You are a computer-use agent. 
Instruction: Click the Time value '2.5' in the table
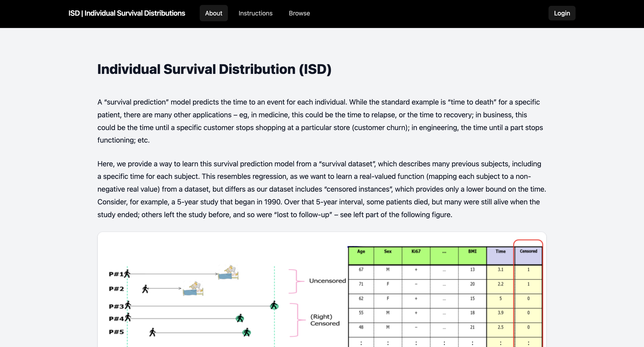[500, 327]
